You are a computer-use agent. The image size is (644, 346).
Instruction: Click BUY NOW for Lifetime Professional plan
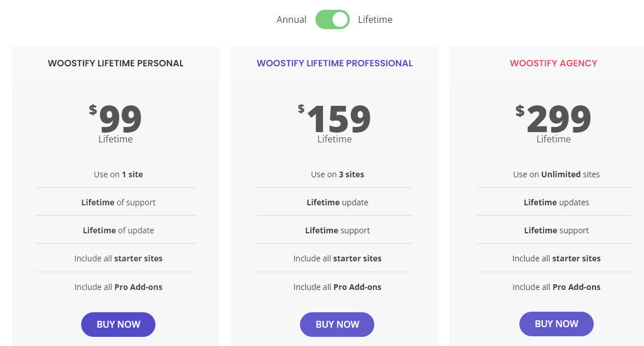[x=337, y=324]
